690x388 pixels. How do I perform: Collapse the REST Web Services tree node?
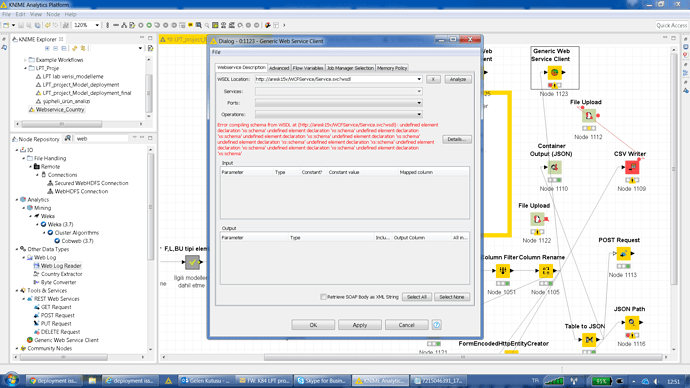pos(24,299)
